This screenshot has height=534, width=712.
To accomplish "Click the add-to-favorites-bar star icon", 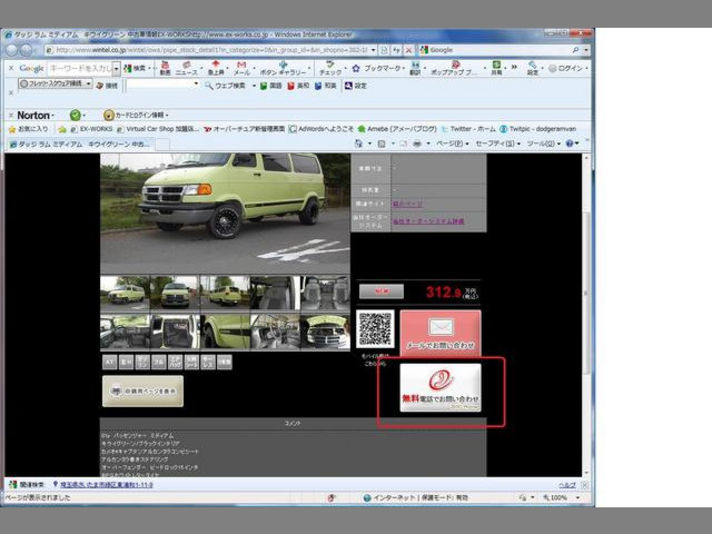I will point(62,129).
